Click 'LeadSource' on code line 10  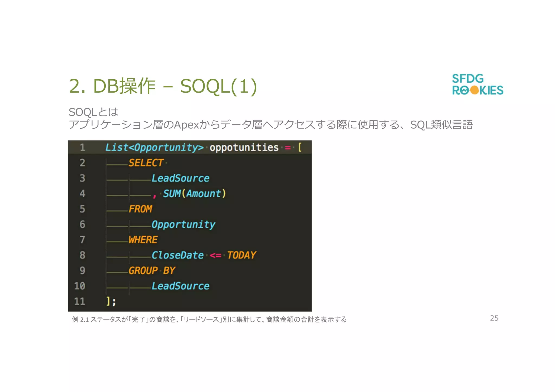click(180, 286)
